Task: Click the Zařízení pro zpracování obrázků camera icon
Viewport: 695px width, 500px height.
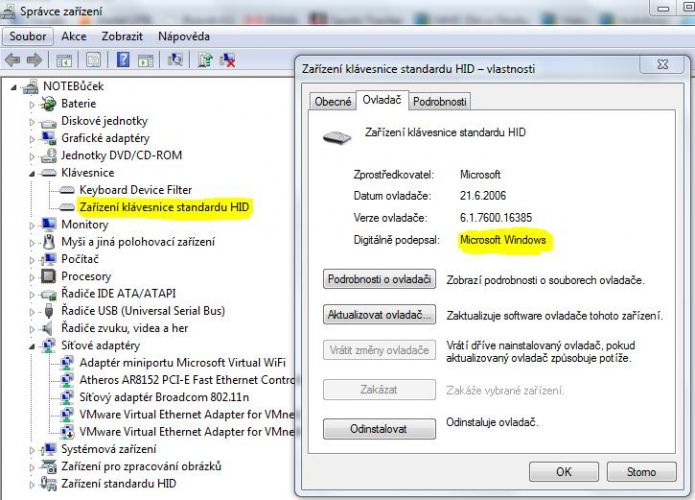Action: coord(48,466)
